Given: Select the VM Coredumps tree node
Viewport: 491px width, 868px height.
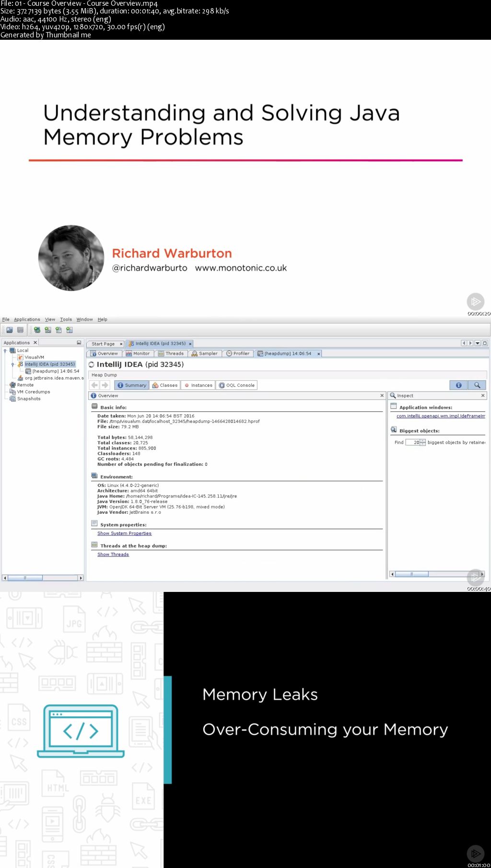Looking at the screenshot, I should [34, 392].
